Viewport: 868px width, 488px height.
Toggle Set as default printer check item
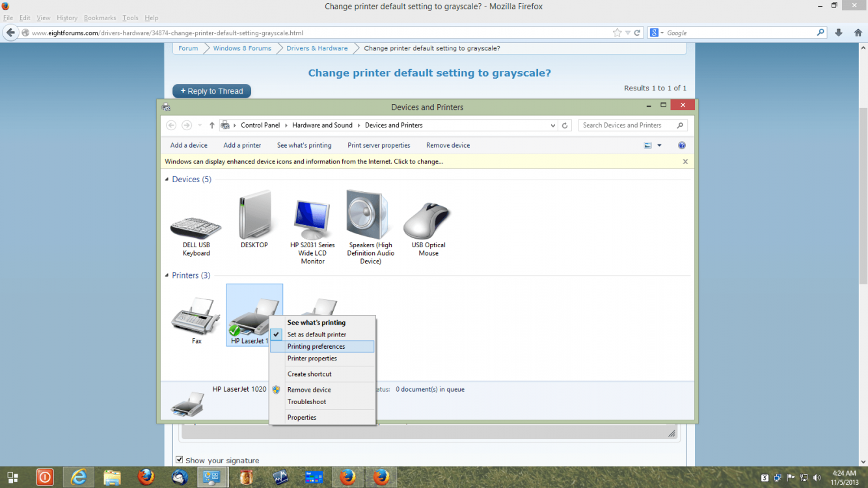coord(323,334)
